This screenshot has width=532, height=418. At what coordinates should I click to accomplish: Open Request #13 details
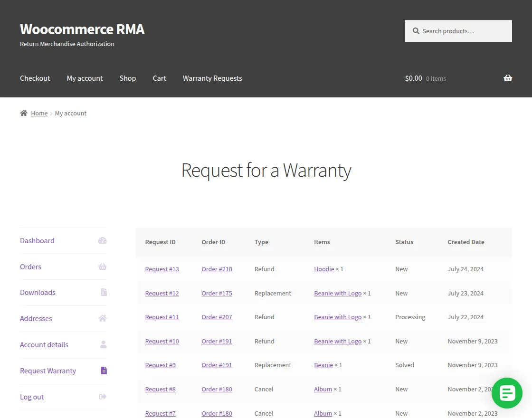point(162,269)
